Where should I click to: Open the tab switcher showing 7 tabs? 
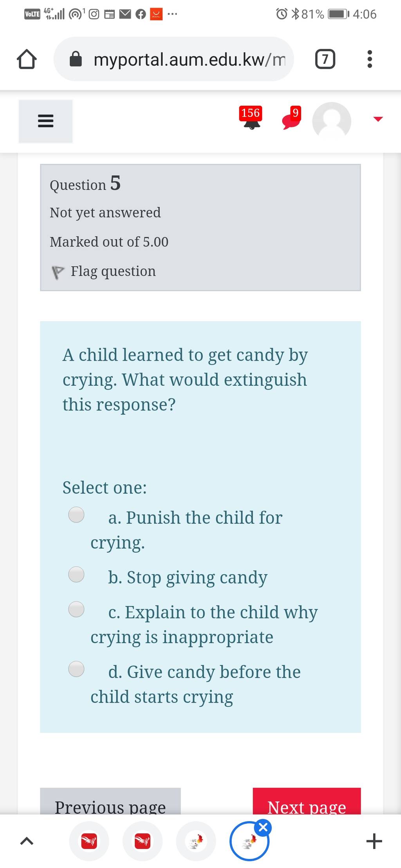325,59
